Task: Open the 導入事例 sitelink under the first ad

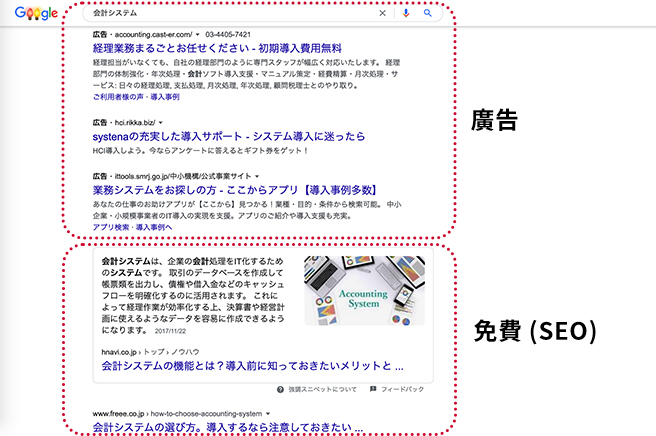Action: 165,97
